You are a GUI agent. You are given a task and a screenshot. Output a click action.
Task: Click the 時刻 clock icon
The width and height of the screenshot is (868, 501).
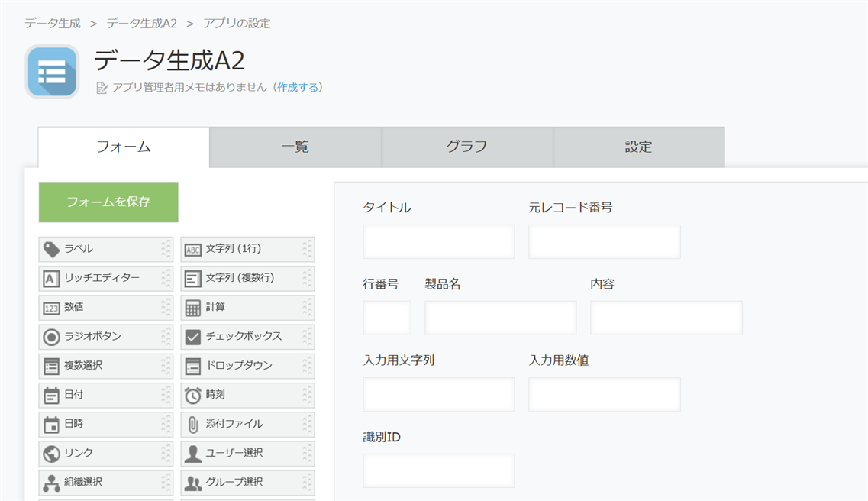point(192,396)
